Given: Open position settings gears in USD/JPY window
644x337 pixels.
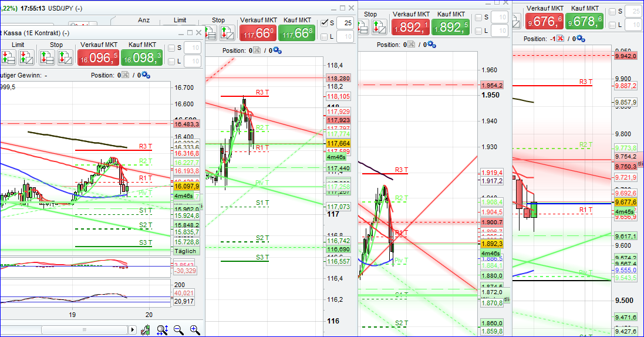Looking at the screenshot, I should click(x=277, y=50).
